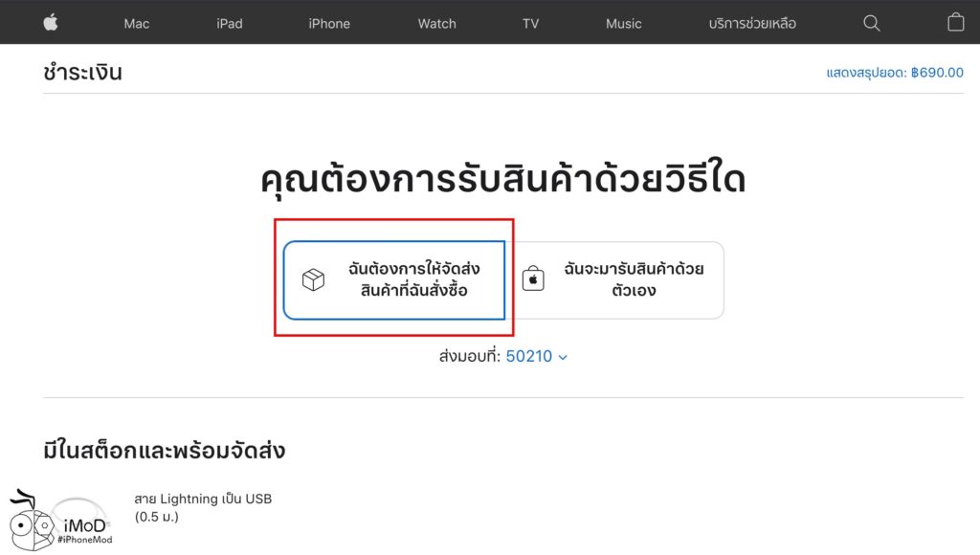Go to the Music section
Viewport: 980px width, 555px height.
pyautogui.click(x=623, y=23)
